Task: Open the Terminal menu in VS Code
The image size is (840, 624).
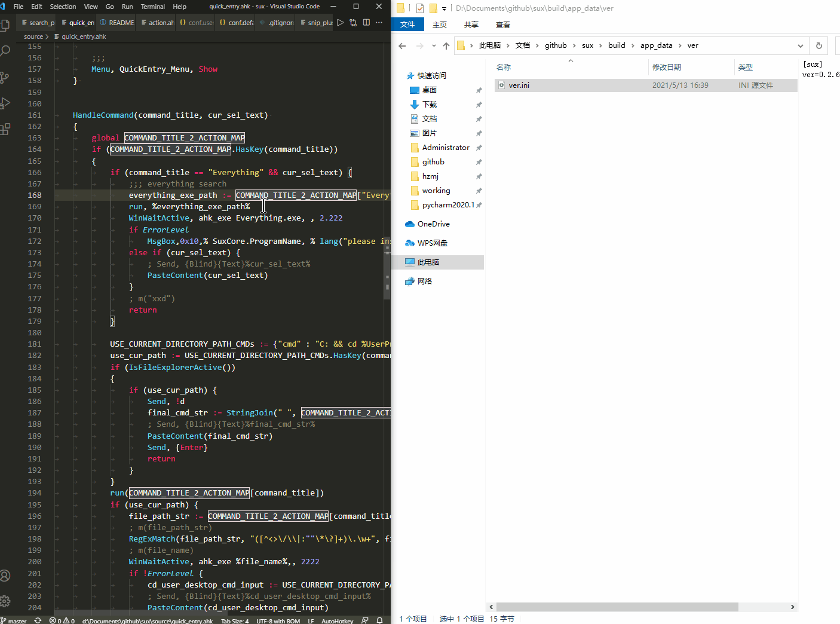Action: click(x=153, y=7)
